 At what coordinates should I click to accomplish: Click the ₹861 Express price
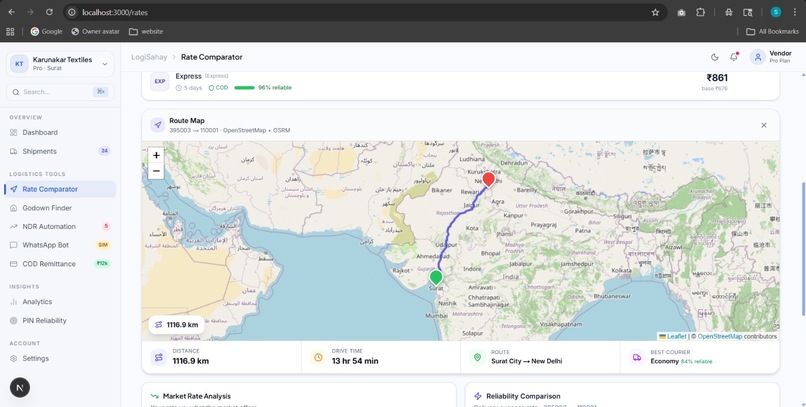coord(717,78)
